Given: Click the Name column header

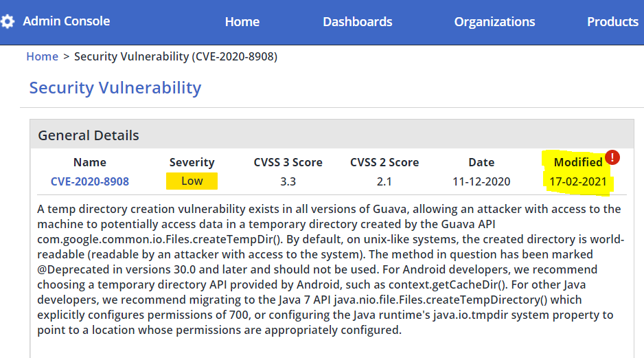Looking at the screenshot, I should coord(90,162).
